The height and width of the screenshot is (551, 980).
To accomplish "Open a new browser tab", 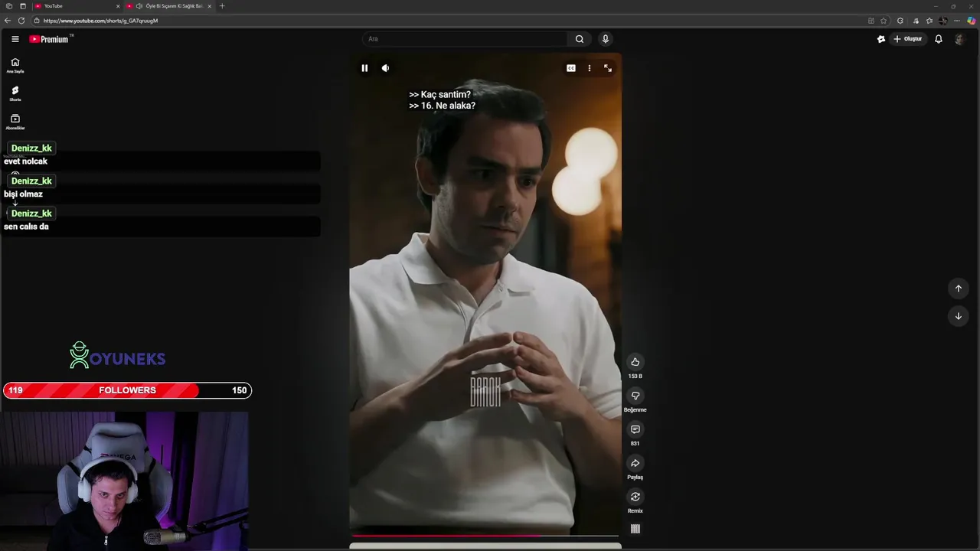I will pos(222,6).
